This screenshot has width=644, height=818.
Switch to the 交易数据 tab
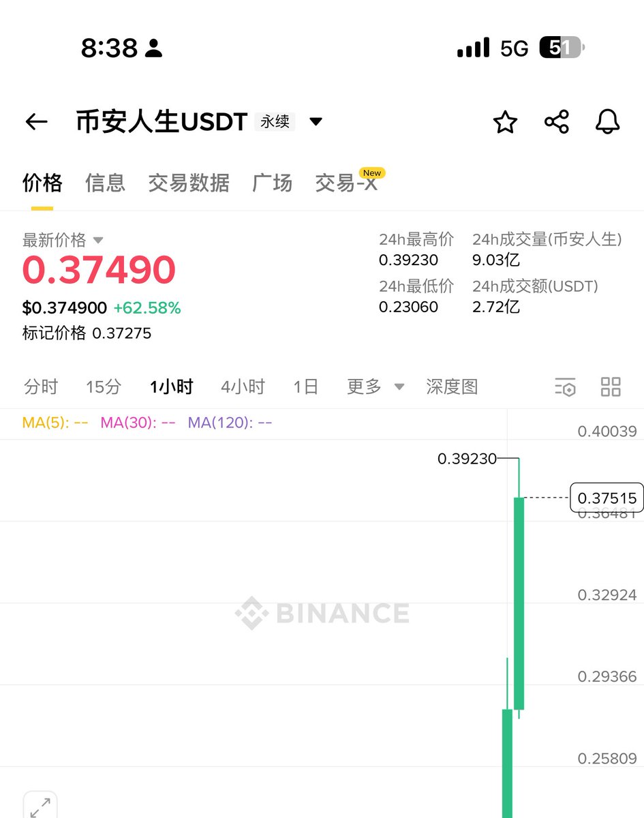pyautogui.click(x=189, y=183)
